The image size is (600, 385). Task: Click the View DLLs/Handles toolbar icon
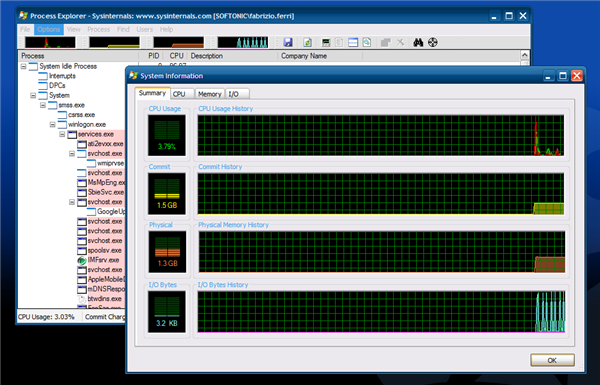coord(367,42)
